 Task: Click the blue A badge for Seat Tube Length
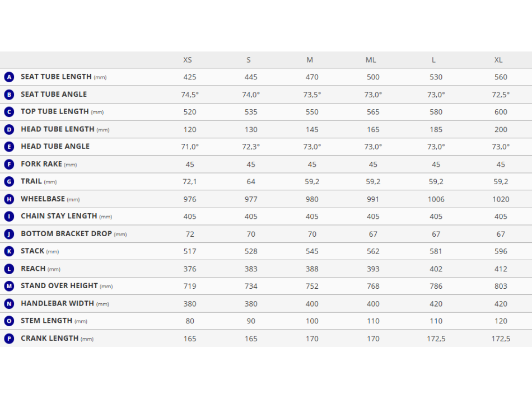(x=9, y=77)
